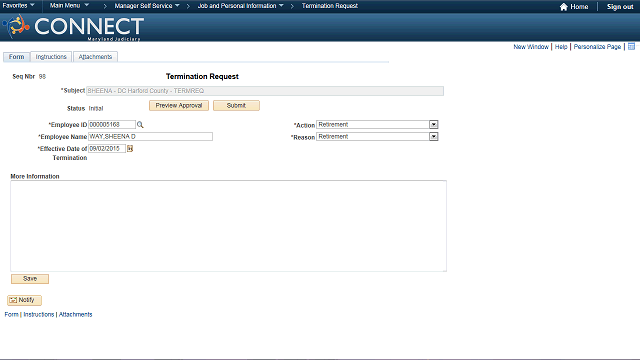
Task: Open the Help link
Action: click(561, 47)
